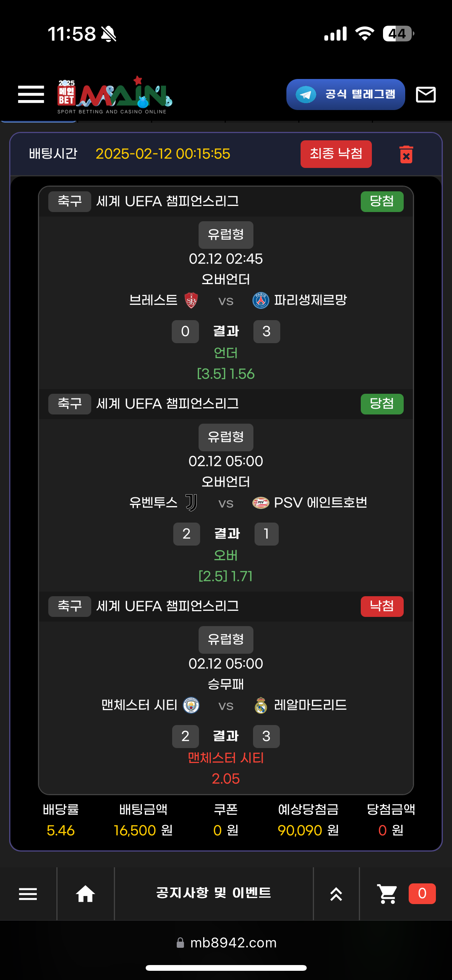Open the top hamburger menu
452x980 pixels.
tap(31, 94)
